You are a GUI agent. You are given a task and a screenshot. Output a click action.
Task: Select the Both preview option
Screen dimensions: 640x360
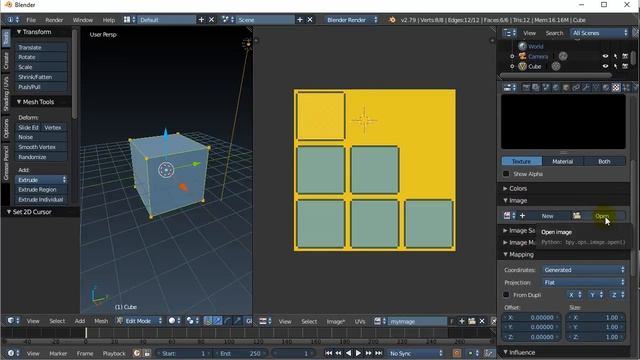tap(604, 161)
